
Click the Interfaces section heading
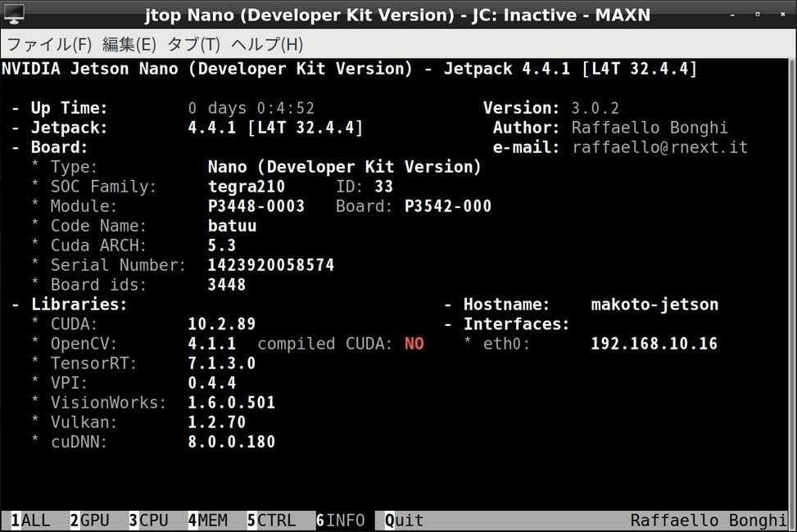tap(516, 324)
